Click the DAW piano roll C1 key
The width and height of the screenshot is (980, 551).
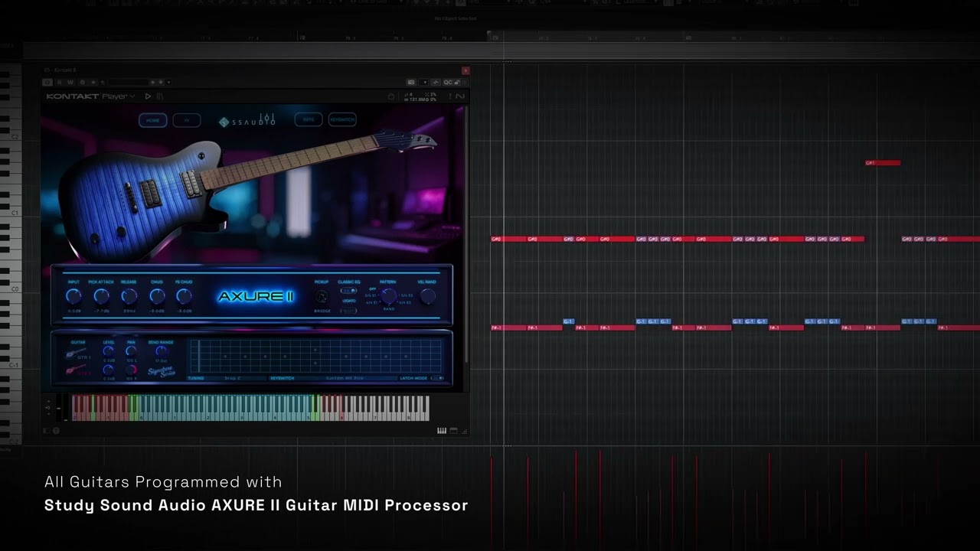point(11,212)
